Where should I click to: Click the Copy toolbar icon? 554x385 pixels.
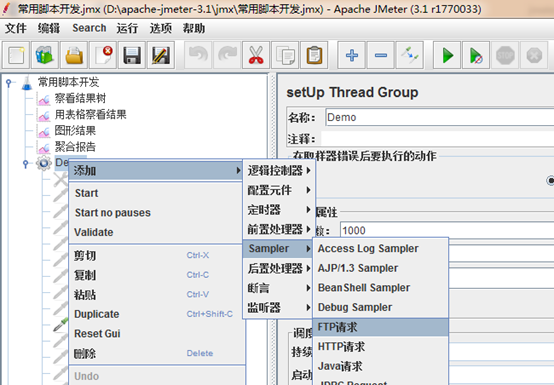(x=285, y=55)
